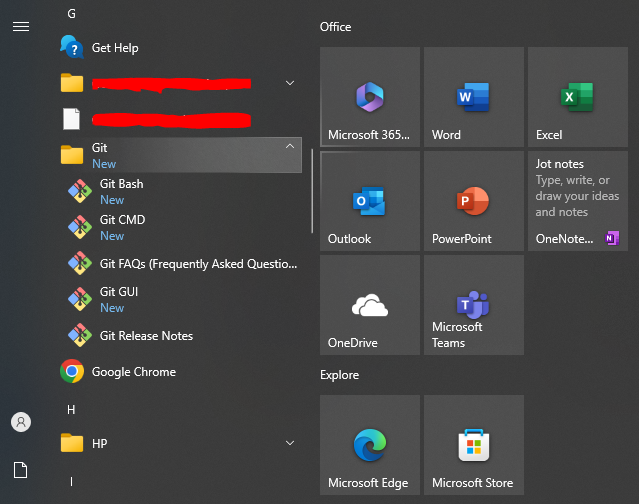Click the Git Release Notes icon

point(80,335)
